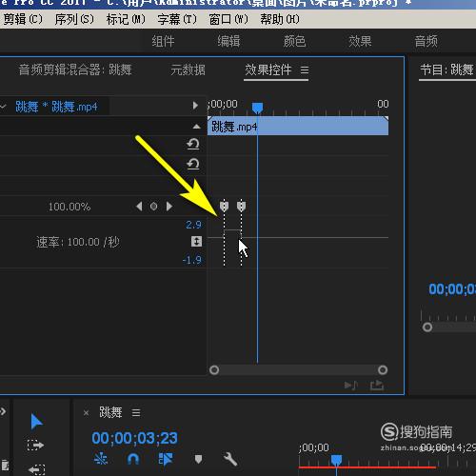The width and height of the screenshot is (476, 476).
Task: Click the play audio only icon
Action: (351, 386)
